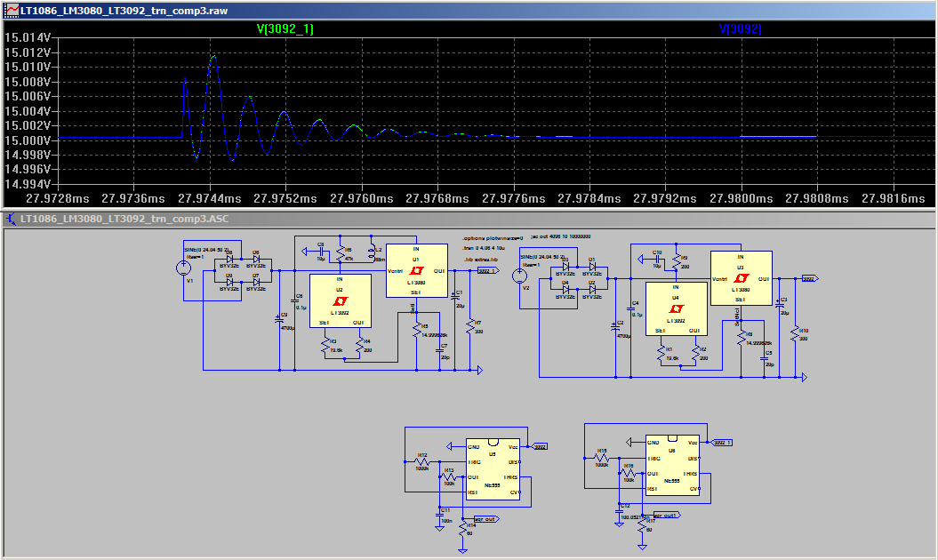Click the .lib directive text

click(x=481, y=260)
